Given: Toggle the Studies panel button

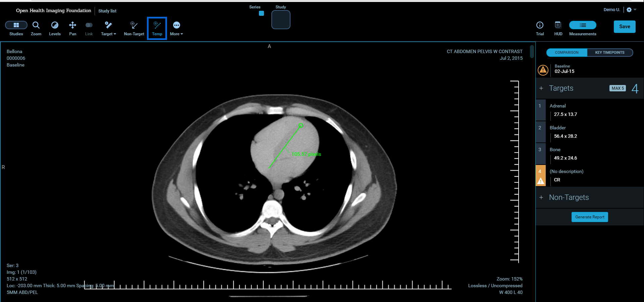Looking at the screenshot, I should tap(16, 25).
